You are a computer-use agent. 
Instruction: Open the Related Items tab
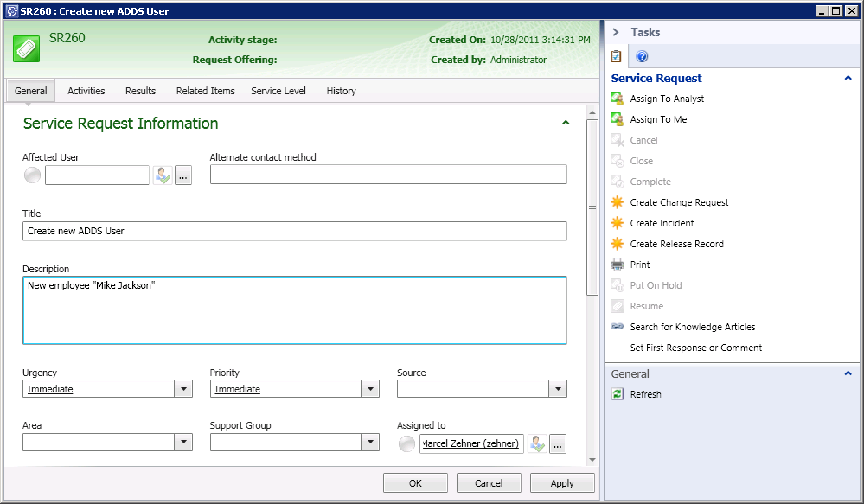click(x=205, y=91)
